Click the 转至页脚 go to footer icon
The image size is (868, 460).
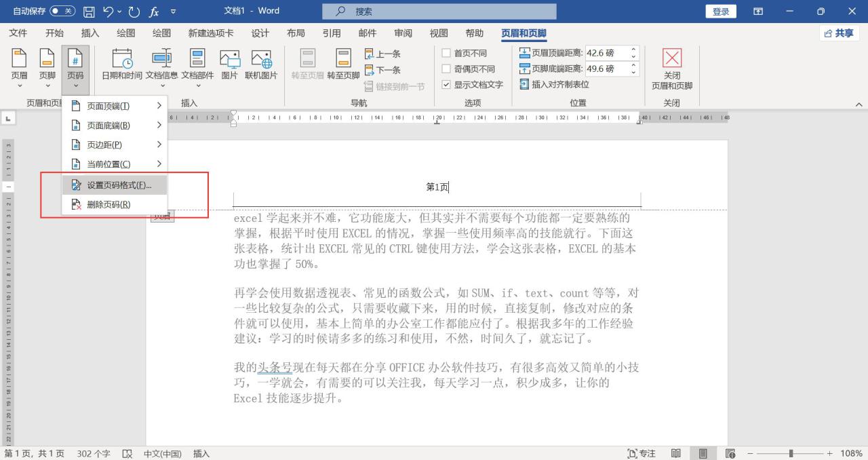click(344, 65)
